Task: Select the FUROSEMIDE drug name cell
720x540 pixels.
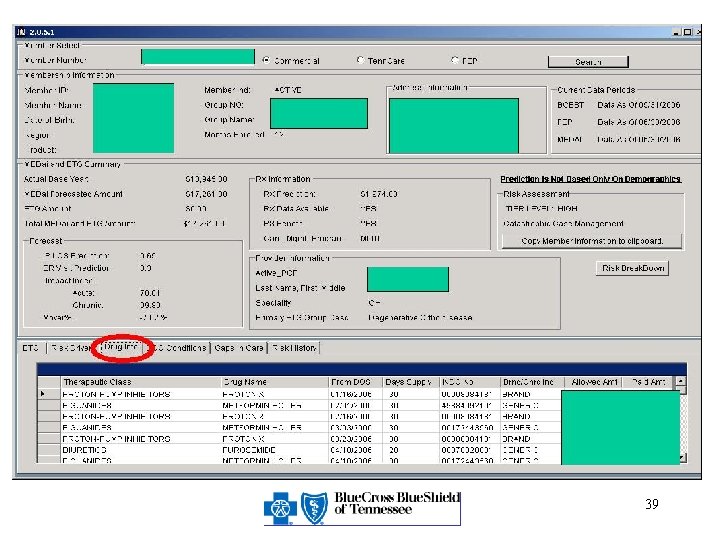Action: pyautogui.click(x=275, y=450)
